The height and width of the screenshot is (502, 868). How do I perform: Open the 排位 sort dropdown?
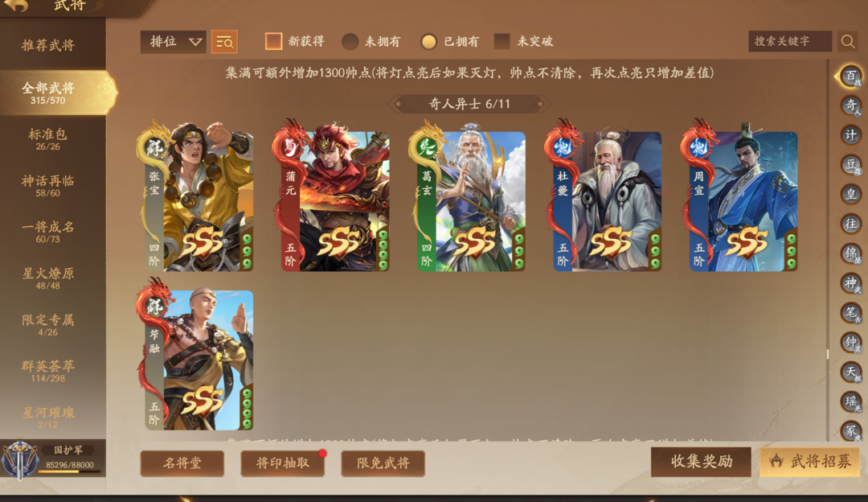(174, 42)
